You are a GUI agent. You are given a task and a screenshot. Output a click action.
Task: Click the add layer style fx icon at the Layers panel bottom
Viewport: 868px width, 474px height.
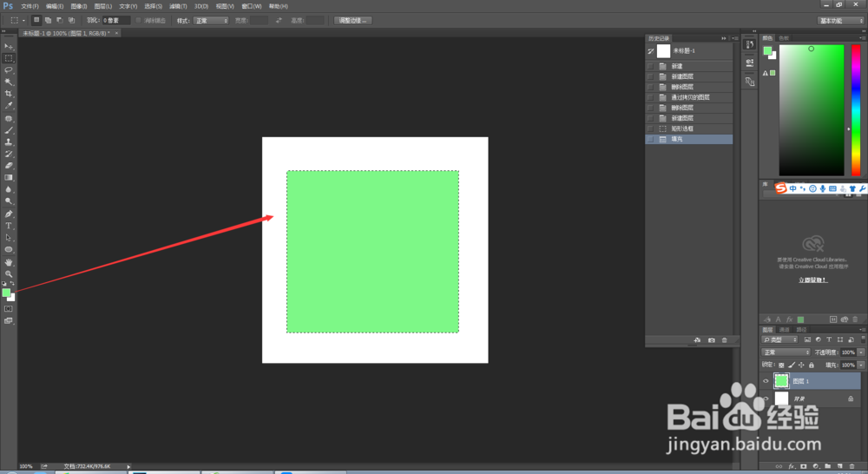[791, 466]
